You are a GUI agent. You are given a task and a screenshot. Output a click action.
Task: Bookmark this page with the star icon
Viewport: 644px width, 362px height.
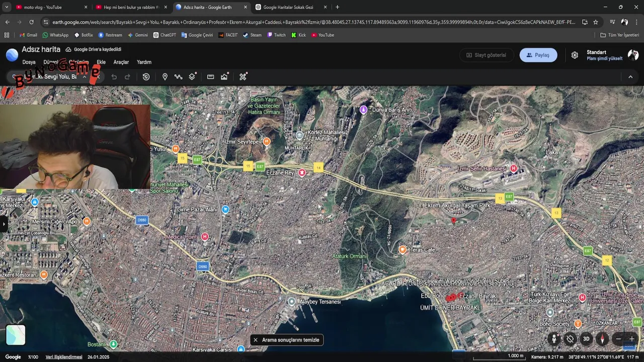tap(596, 22)
